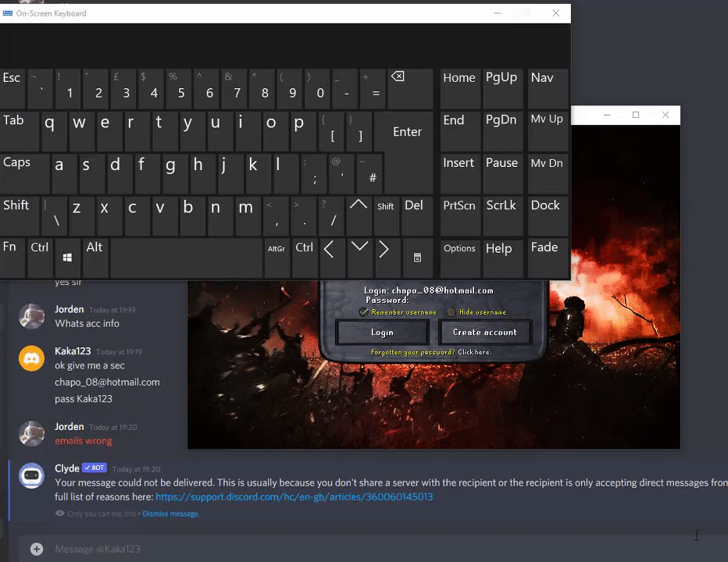Screen dimensions: 728x562
Task: Toggle the Hide username option
Action: [451, 312]
